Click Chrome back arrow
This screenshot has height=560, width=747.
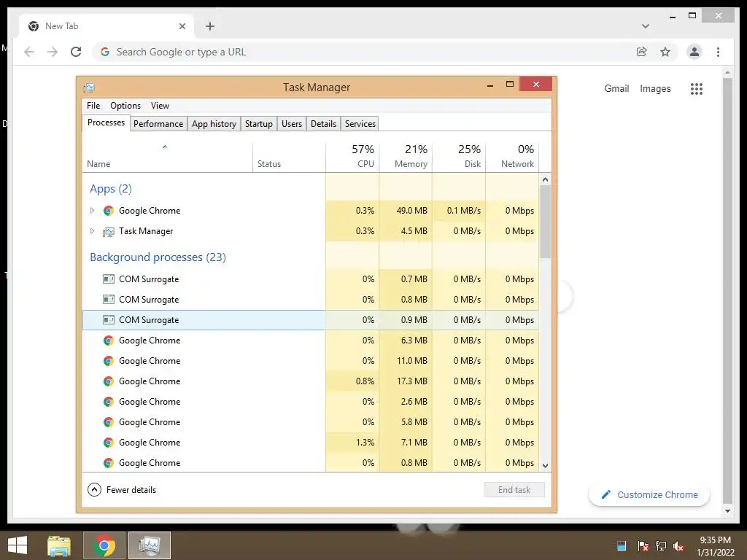(29, 52)
